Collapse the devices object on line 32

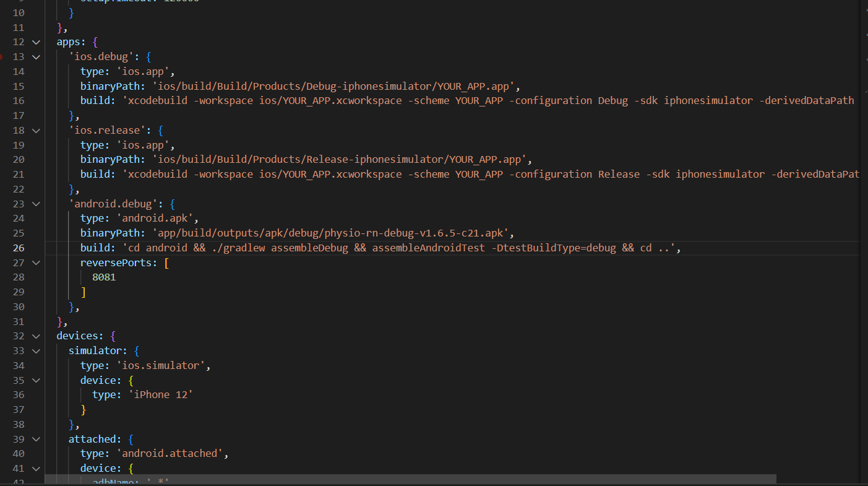35,336
